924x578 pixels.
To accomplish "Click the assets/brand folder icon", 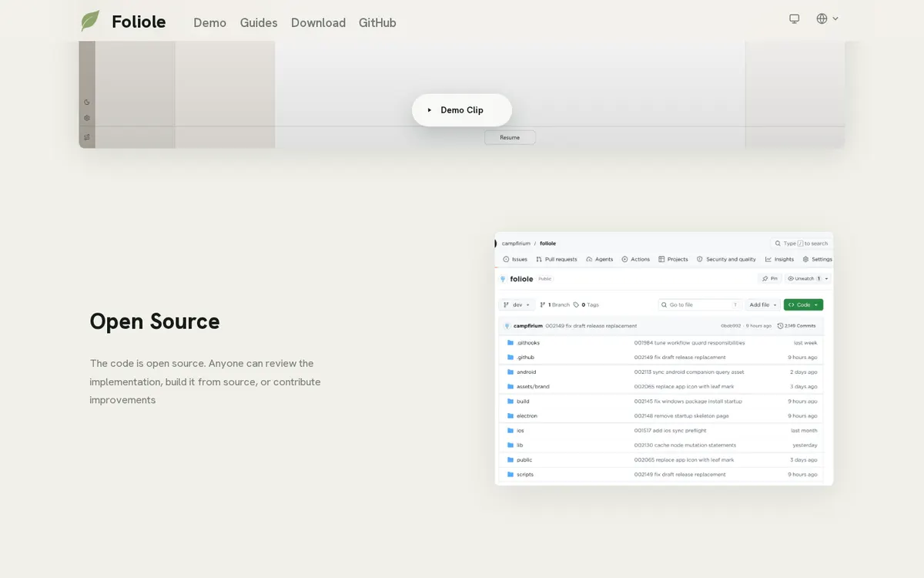I will (510, 386).
